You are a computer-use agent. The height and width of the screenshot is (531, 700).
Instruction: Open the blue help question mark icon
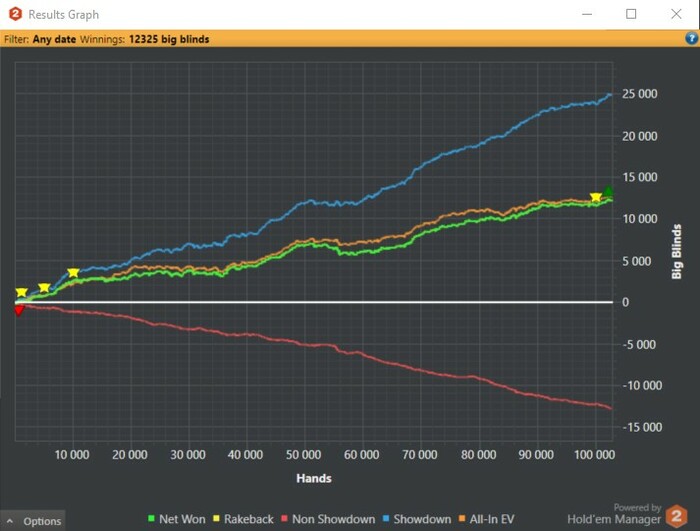pyautogui.click(x=692, y=38)
